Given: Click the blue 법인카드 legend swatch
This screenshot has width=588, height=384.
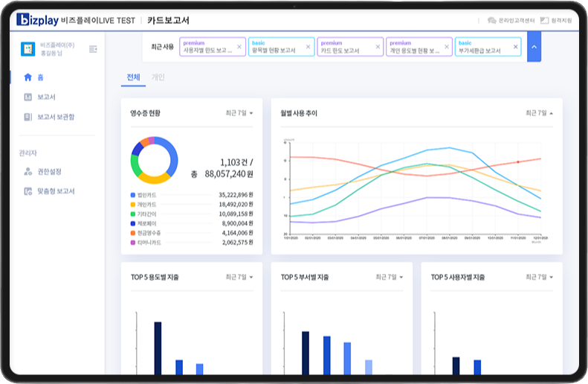Looking at the screenshot, I should click(x=133, y=195).
